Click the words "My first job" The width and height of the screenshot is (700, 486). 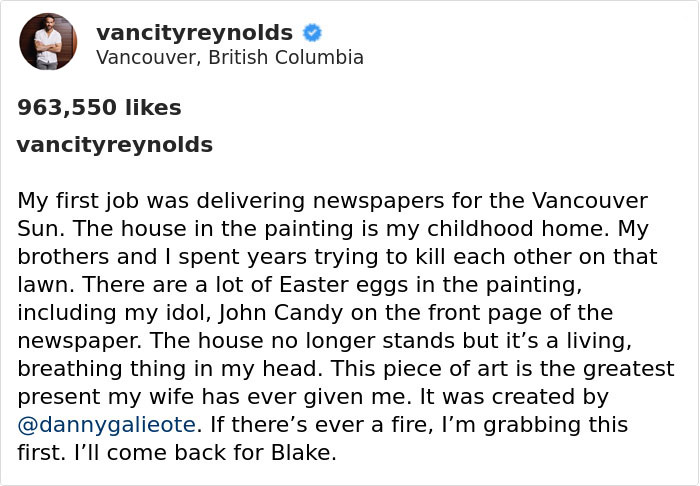coord(73,199)
